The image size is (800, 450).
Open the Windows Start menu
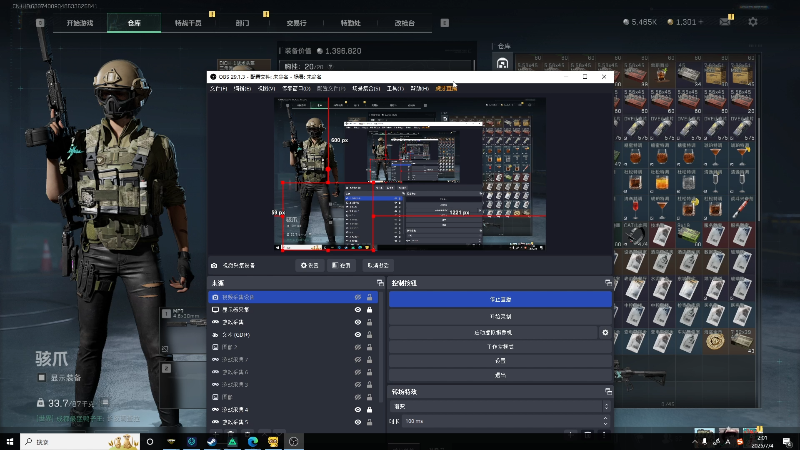pos(10,441)
